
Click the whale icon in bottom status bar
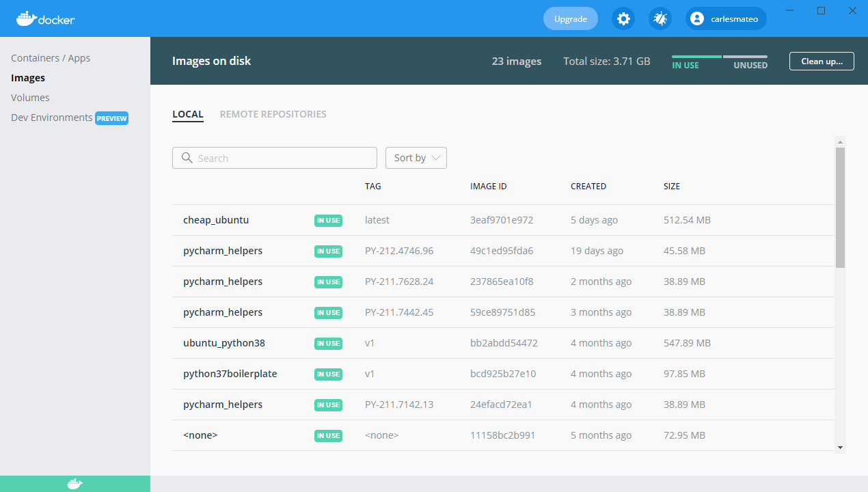point(75,484)
